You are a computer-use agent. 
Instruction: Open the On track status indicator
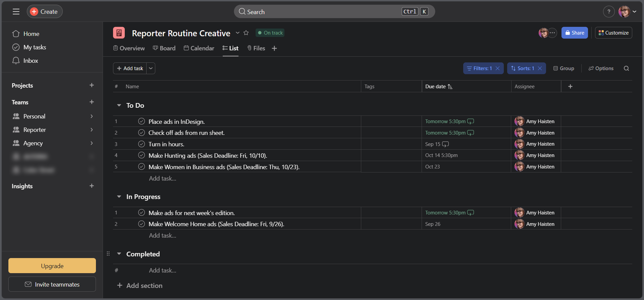[270, 33]
